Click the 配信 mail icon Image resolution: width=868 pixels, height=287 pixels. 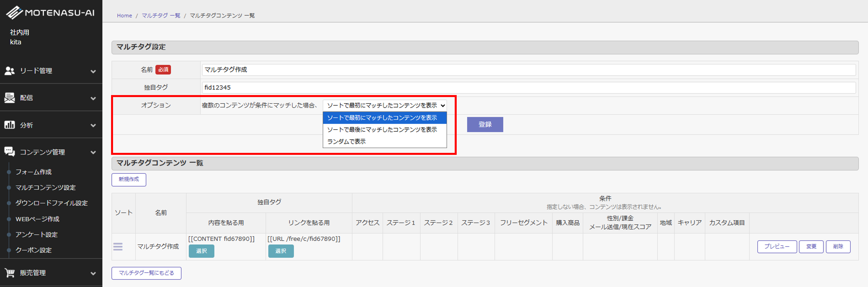point(9,98)
